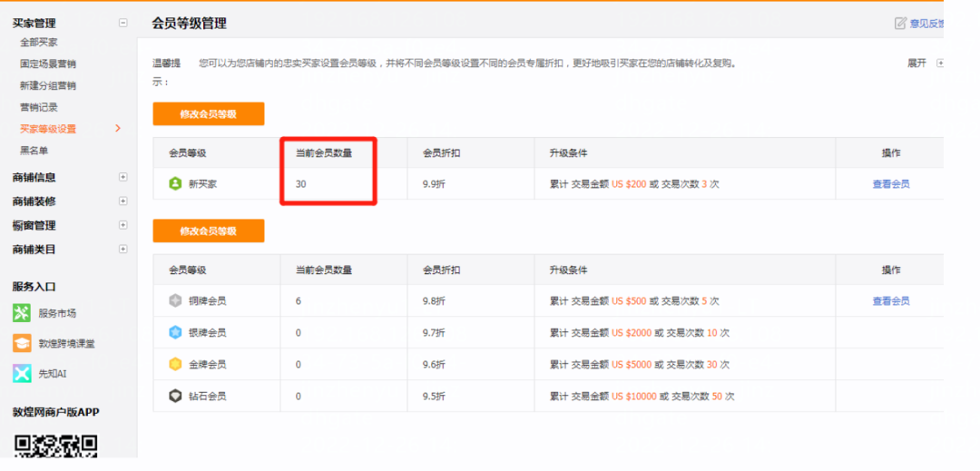This screenshot has width=980, height=471.
Task: Collapse the 买家管理 section
Action: pos(123,23)
